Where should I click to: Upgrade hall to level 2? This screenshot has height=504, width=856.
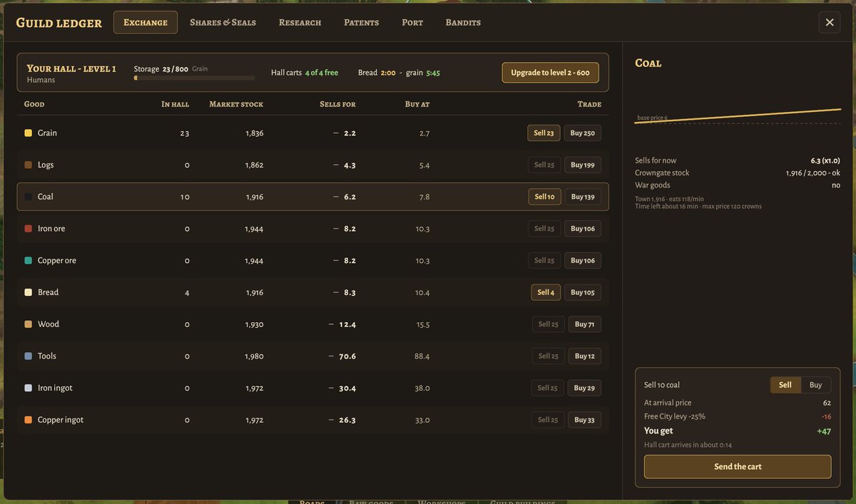point(550,73)
